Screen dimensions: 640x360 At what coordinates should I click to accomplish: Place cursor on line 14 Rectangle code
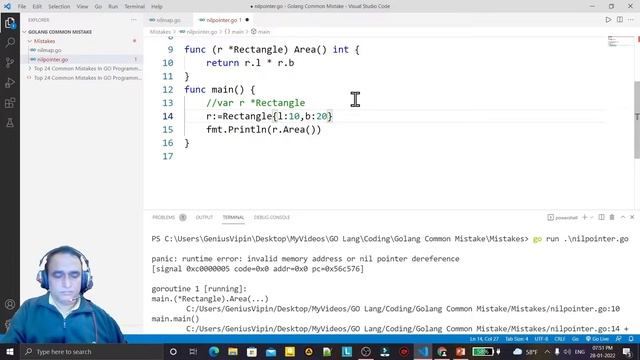[x=269, y=116]
